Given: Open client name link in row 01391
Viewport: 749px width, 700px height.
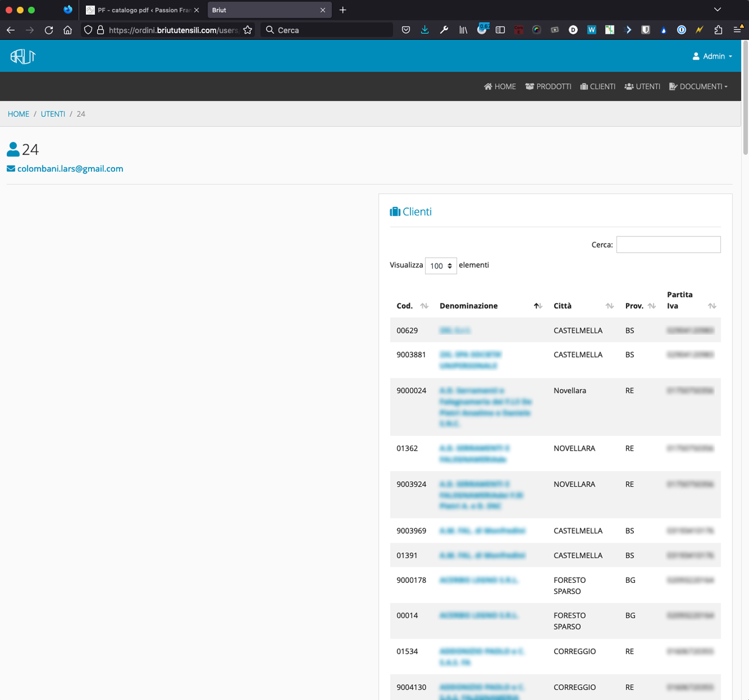Looking at the screenshot, I should [482, 556].
